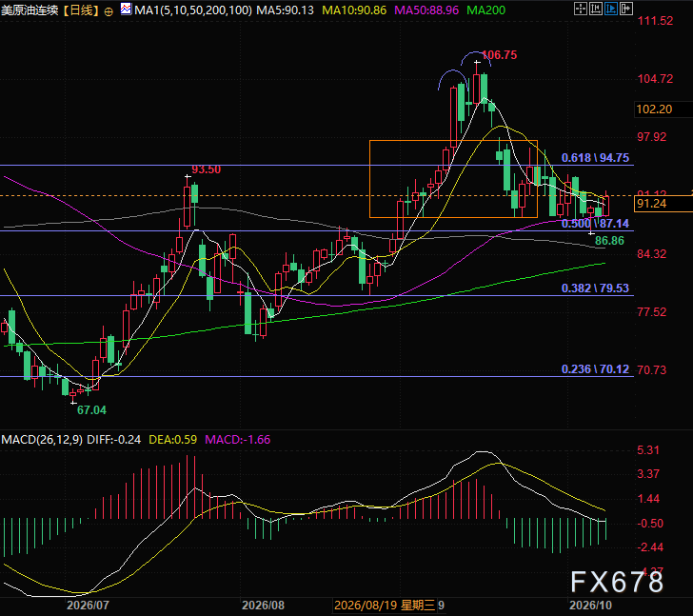Click the MA1 indicator chart icon

point(126,9)
